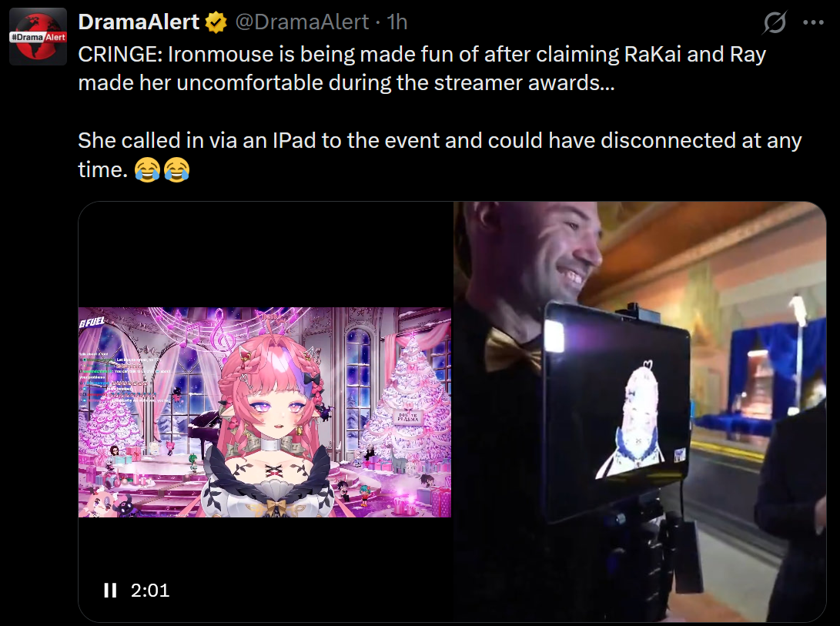This screenshot has width=840, height=626.
Task: Click the second laughing-crying emoji
Action: pos(177,170)
